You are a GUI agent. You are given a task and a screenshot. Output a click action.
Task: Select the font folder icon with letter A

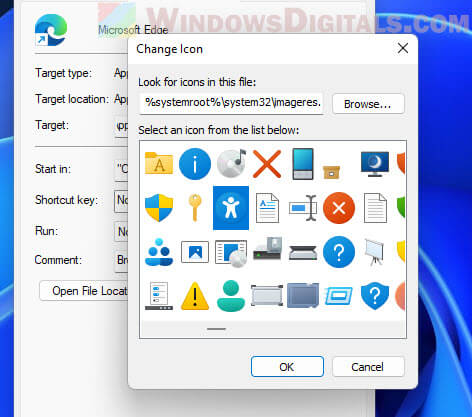(159, 164)
